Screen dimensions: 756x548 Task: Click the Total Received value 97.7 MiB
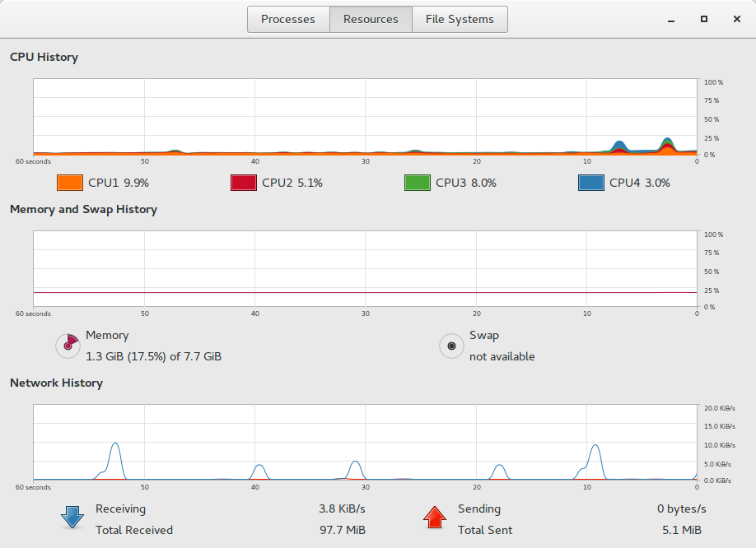[x=342, y=530]
